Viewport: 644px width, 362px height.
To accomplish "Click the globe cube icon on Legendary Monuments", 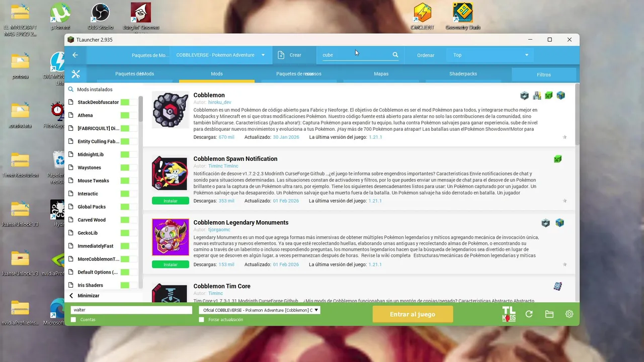I will (x=560, y=223).
